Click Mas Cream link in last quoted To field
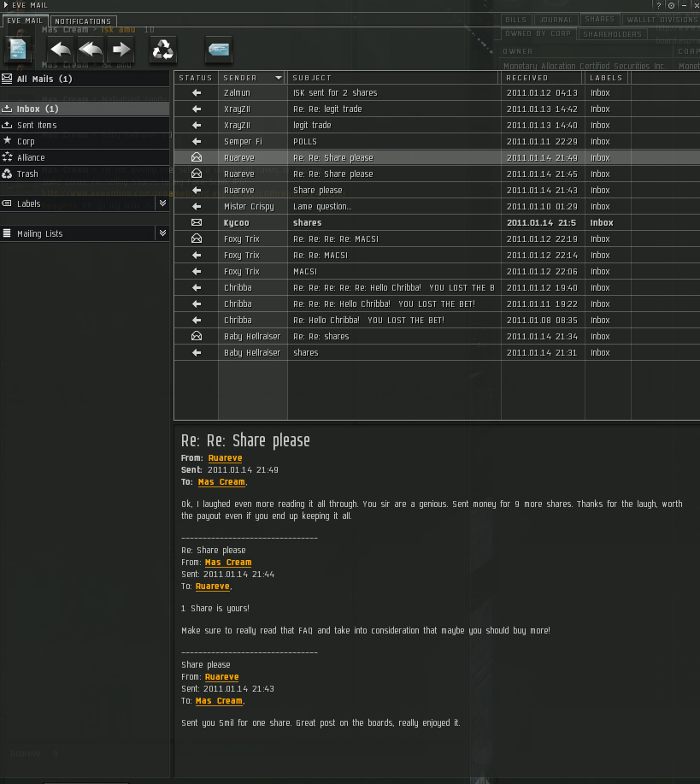Screen dimensions: 700x784 click(219, 701)
